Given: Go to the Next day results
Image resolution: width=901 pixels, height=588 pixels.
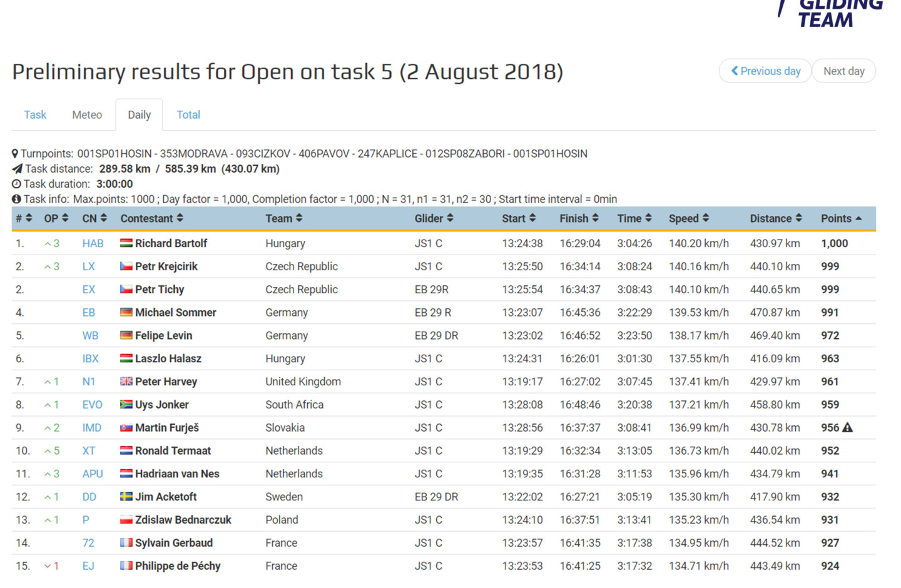Looking at the screenshot, I should tap(843, 71).
